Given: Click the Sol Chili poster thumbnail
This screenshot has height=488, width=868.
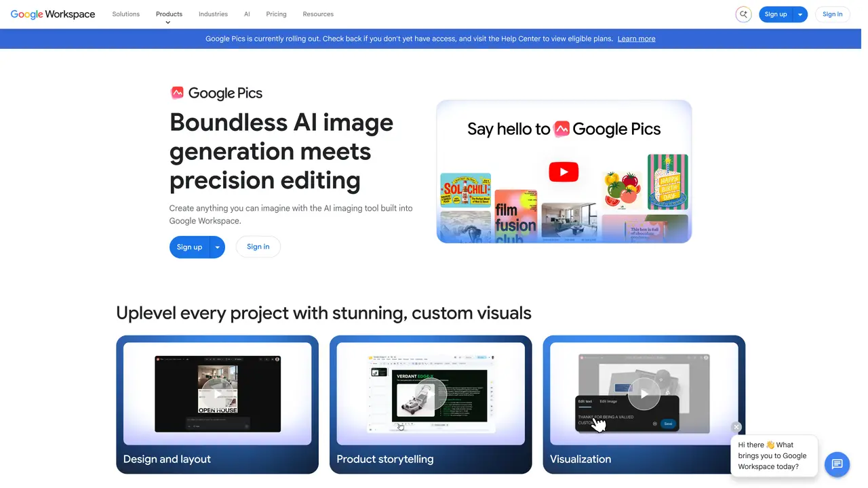Looking at the screenshot, I should tap(465, 190).
